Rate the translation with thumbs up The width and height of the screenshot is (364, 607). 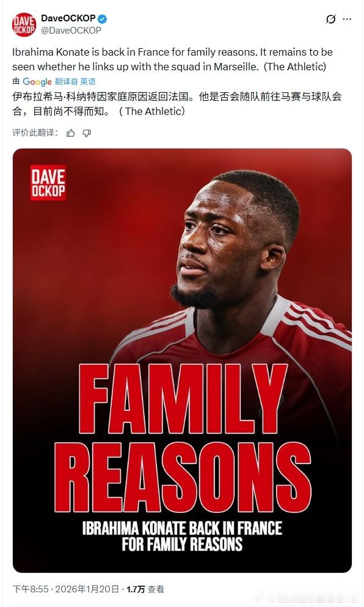(70, 133)
